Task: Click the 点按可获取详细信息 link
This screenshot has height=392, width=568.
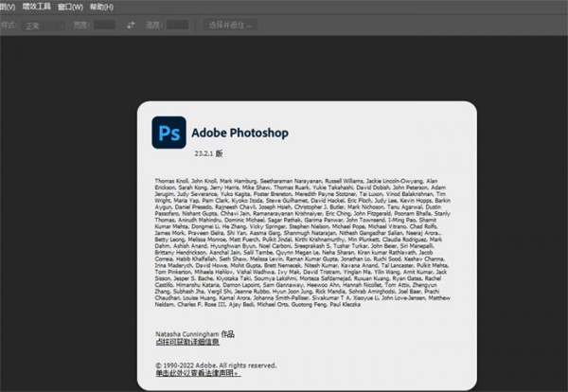Action: [187, 342]
